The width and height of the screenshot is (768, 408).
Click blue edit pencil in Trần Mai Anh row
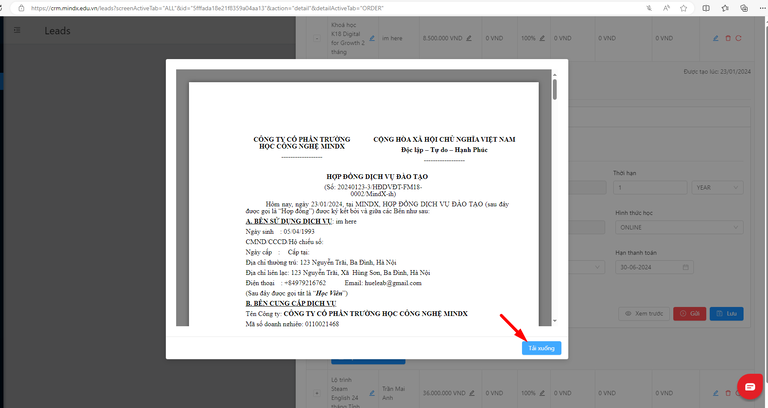716,393
